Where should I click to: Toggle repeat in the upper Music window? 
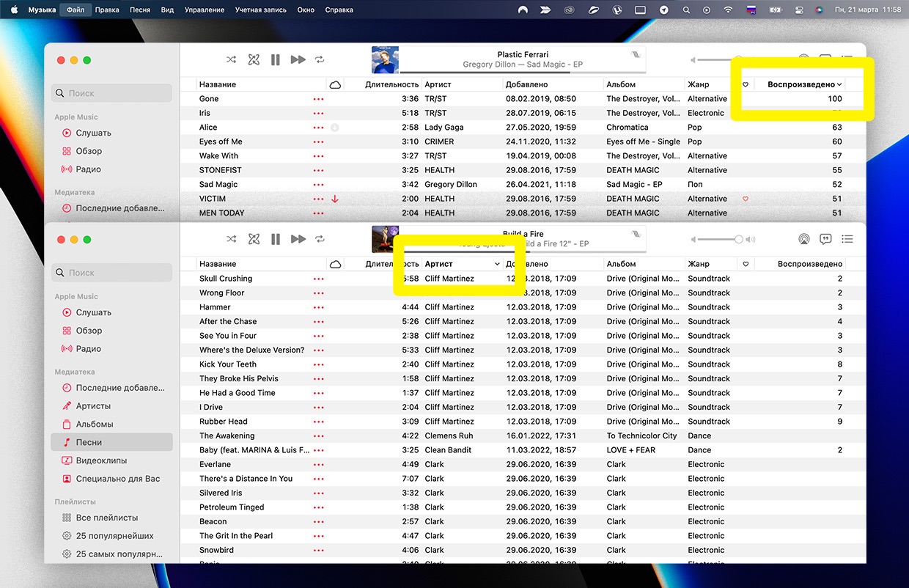[x=320, y=59]
